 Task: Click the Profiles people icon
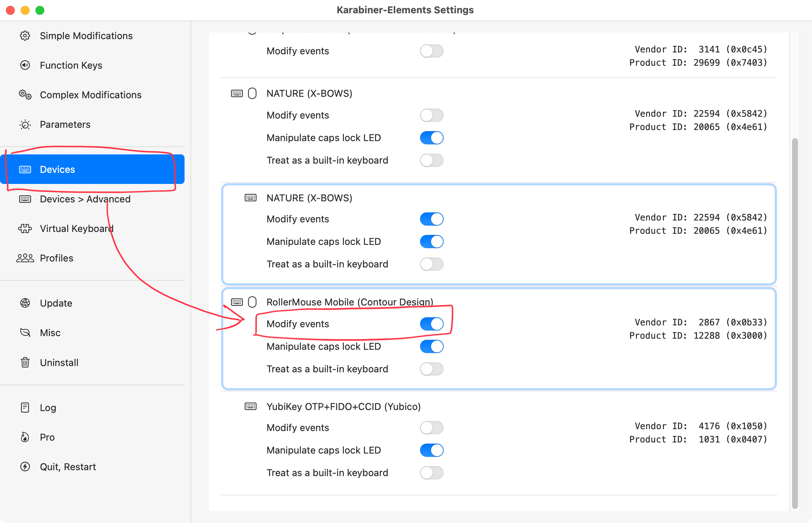tap(25, 258)
